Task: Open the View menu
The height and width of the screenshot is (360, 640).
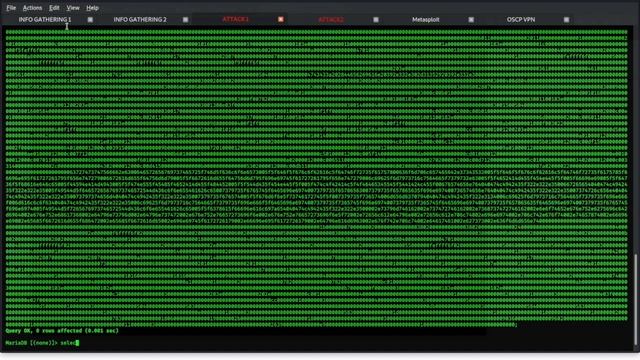Action: click(x=73, y=8)
